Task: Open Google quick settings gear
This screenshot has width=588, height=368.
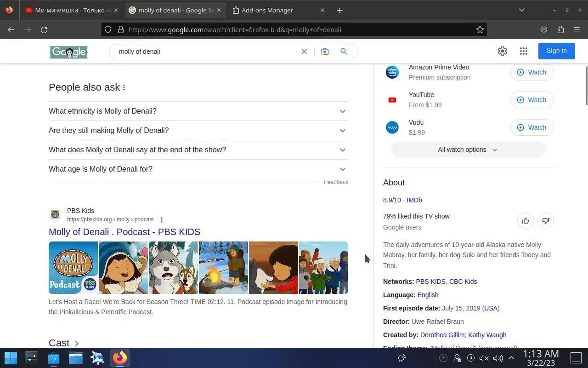Action: 503,51
